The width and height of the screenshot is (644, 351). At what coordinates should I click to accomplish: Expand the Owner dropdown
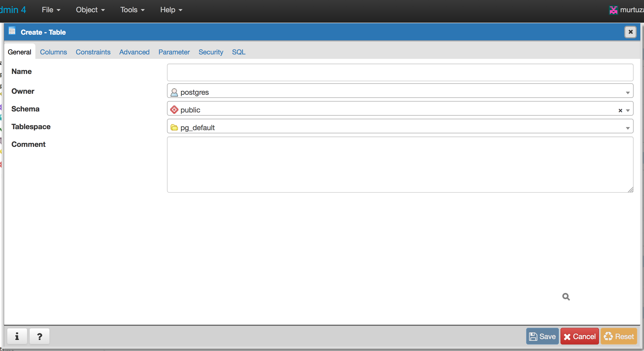pos(628,93)
